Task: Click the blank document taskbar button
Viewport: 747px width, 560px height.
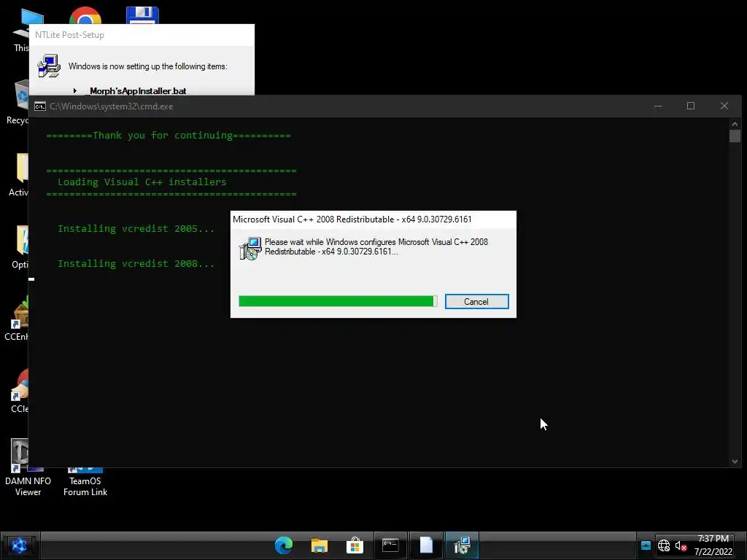Action: tap(426, 545)
